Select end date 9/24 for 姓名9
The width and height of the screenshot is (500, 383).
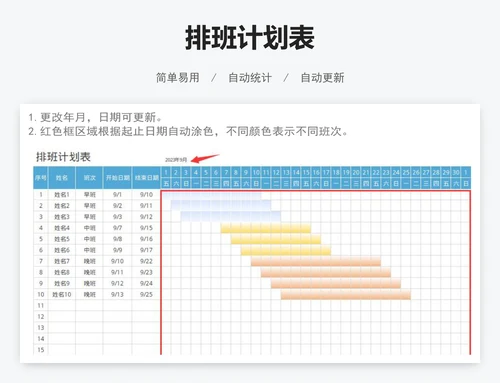click(146, 283)
